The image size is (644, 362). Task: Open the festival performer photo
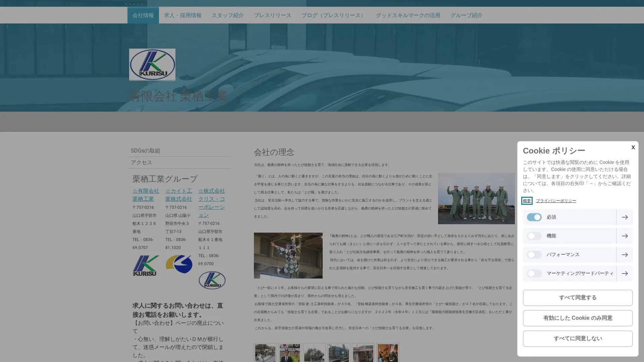tap(288, 255)
